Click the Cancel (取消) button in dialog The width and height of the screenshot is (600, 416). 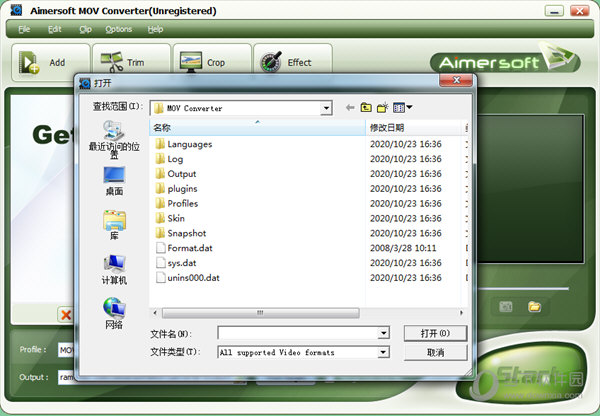pyautogui.click(x=435, y=352)
